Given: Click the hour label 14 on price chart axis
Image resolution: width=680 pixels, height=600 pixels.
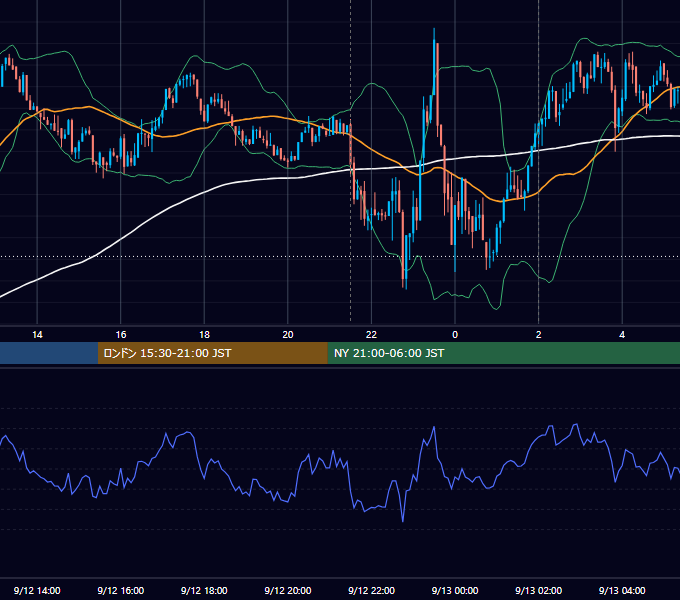Looking at the screenshot, I should pyautogui.click(x=37, y=335).
